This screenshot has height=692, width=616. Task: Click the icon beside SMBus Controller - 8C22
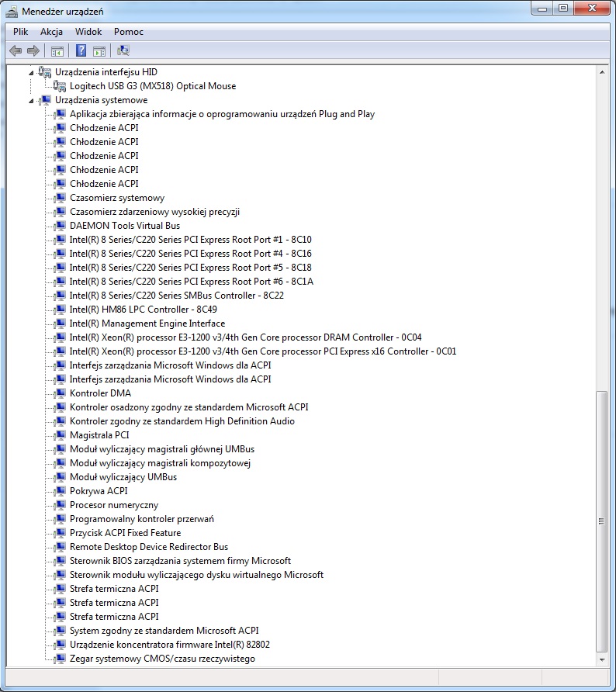point(60,296)
